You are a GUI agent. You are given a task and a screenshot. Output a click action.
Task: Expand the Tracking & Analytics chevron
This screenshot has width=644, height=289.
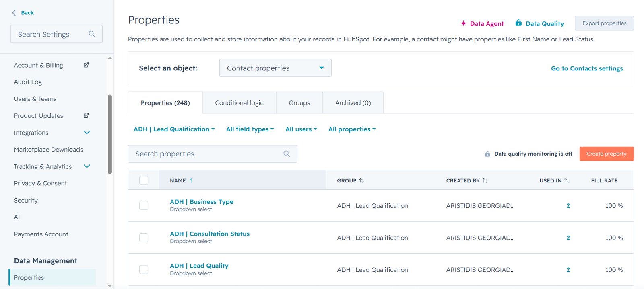(87, 166)
